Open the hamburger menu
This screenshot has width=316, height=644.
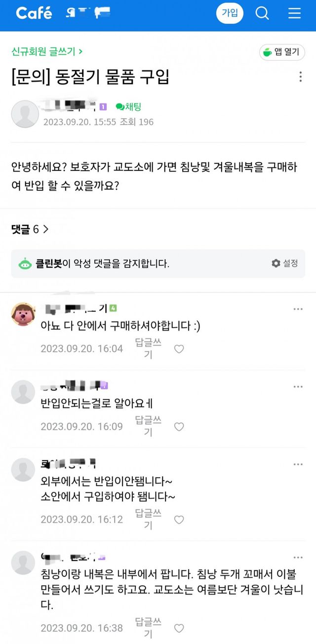(295, 13)
